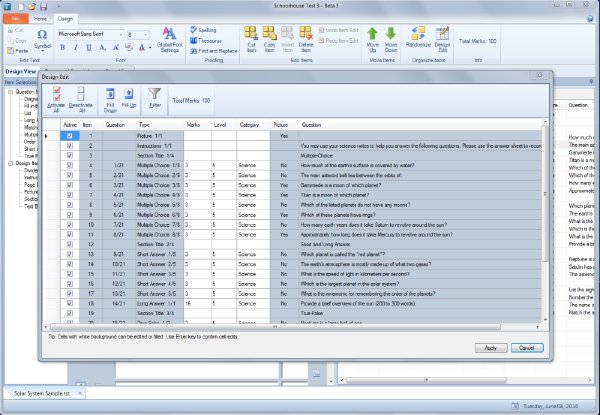
Task: Click the Delete Item ribbon icon
Action: coord(306,33)
